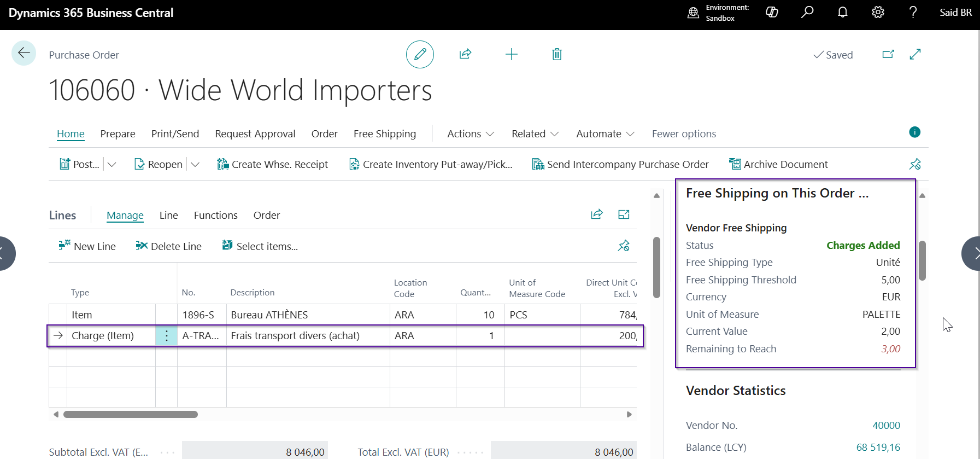Click Archive Document
This screenshot has height=459, width=980.
778,164
